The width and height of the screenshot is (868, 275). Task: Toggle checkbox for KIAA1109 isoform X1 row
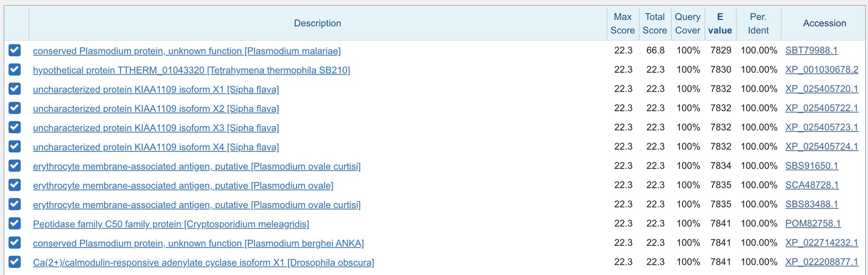14,89
